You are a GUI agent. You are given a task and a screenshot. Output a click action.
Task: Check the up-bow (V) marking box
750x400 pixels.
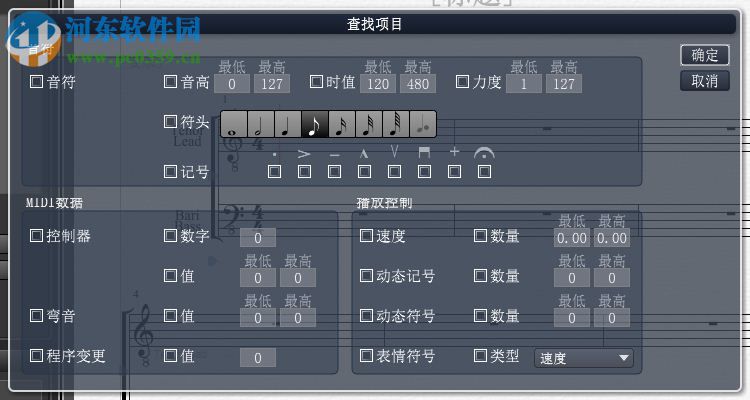pos(395,171)
